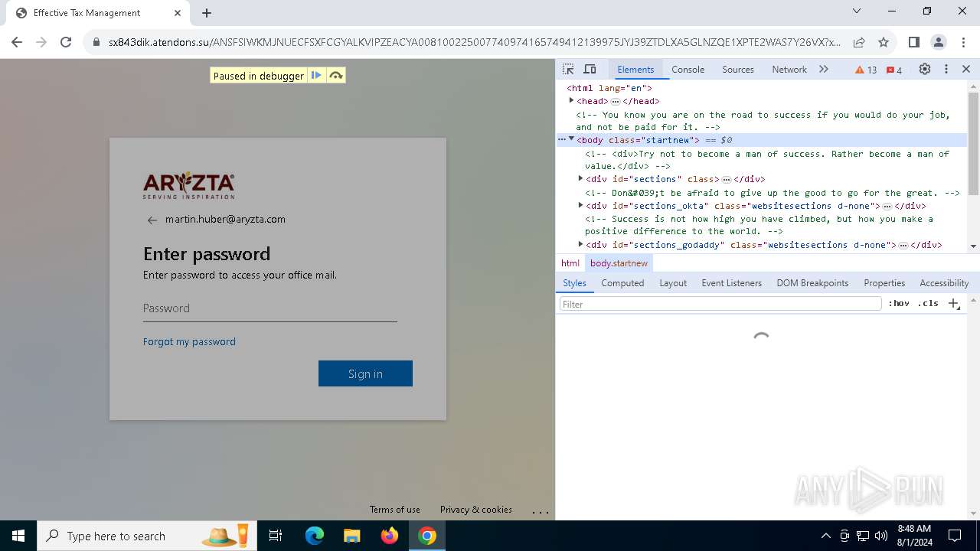Go back arrow beside email address

click(x=152, y=220)
